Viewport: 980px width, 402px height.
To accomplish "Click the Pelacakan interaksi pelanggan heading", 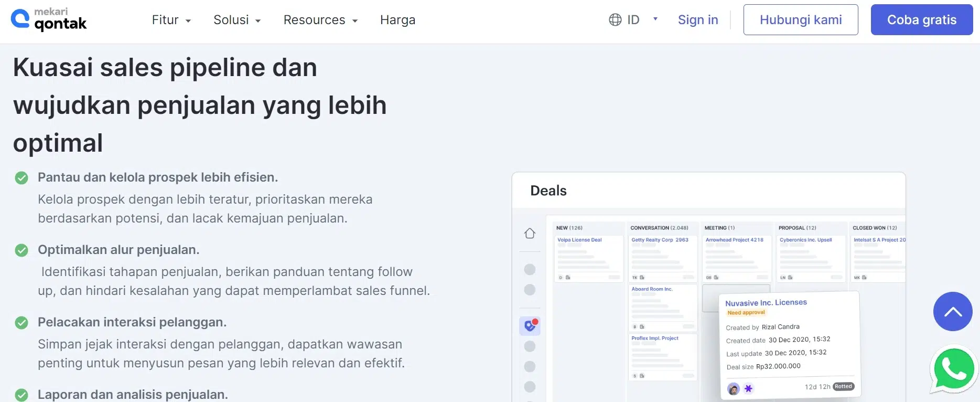I will click(132, 322).
